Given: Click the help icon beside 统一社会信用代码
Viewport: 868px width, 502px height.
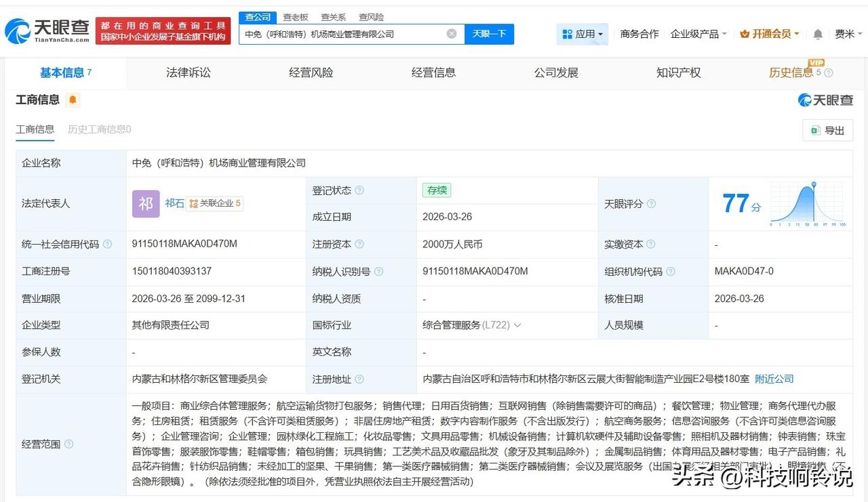Looking at the screenshot, I should coord(107,245).
